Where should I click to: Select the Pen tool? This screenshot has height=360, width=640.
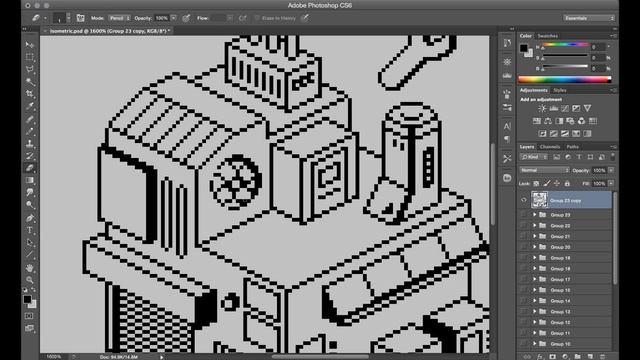pyautogui.click(x=29, y=218)
